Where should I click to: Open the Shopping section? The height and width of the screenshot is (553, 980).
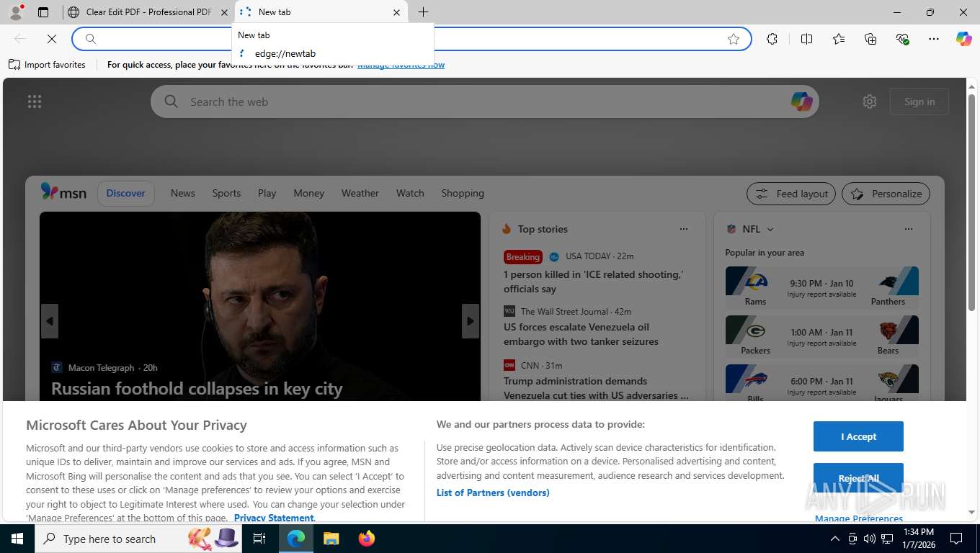click(x=463, y=193)
